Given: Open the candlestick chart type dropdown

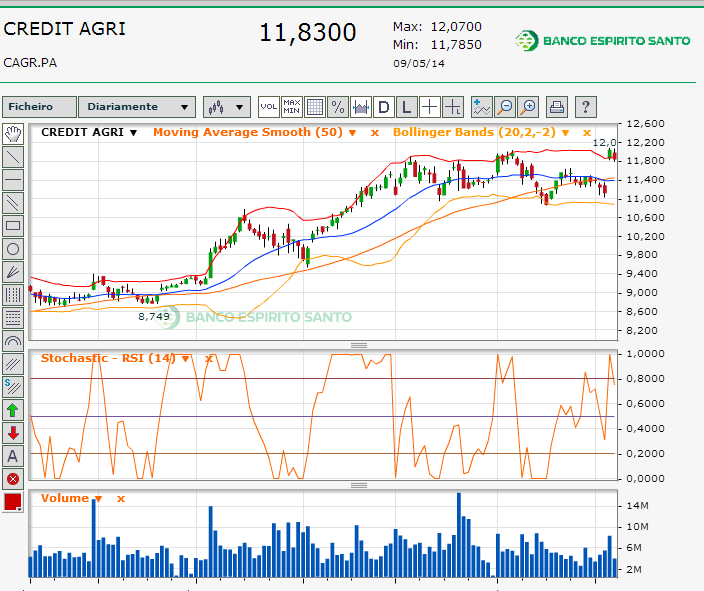Looking at the screenshot, I should pyautogui.click(x=227, y=107).
